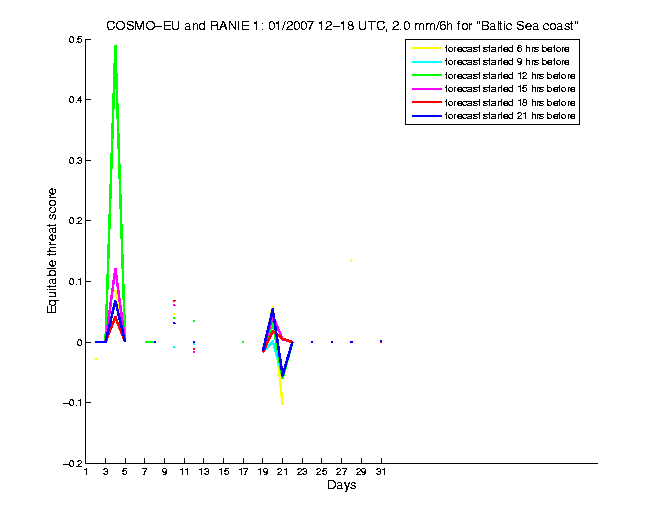Click the blue legend line for 21 hrs forecast
The height and width of the screenshot is (520, 660).
pos(426,118)
